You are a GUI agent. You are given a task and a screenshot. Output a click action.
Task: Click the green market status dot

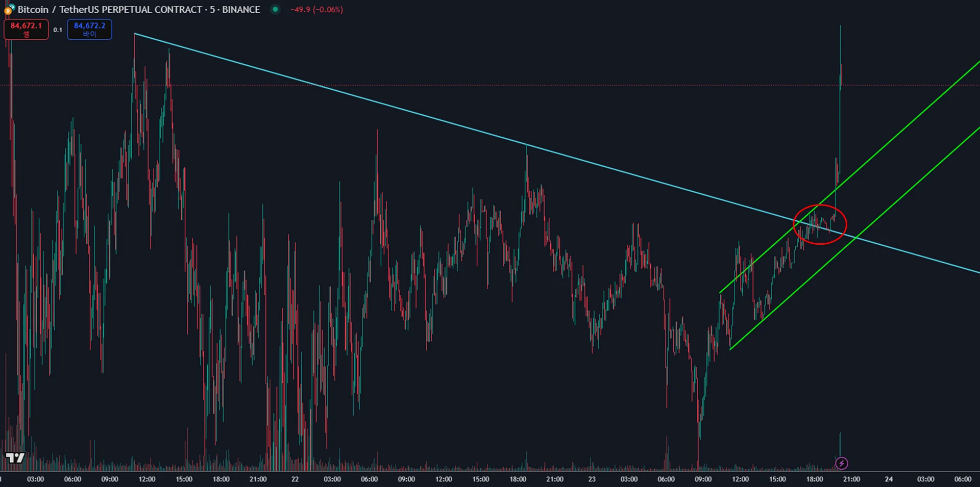pos(275,9)
